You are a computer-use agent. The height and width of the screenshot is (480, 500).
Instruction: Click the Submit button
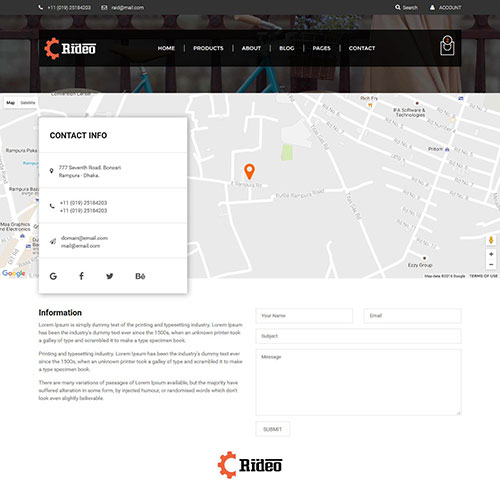pyautogui.click(x=273, y=429)
